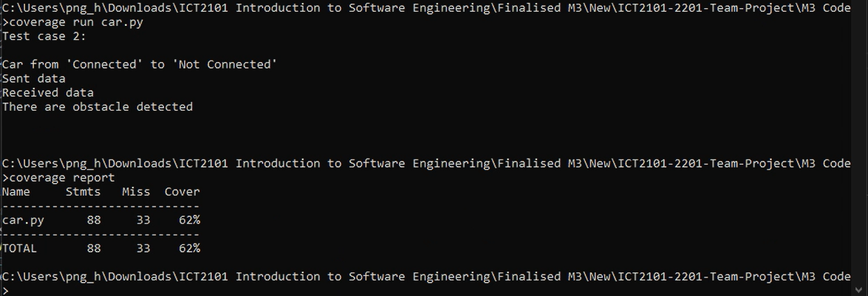Click the 62% value in TOTAL row
The image size is (868, 296).
click(x=189, y=249)
